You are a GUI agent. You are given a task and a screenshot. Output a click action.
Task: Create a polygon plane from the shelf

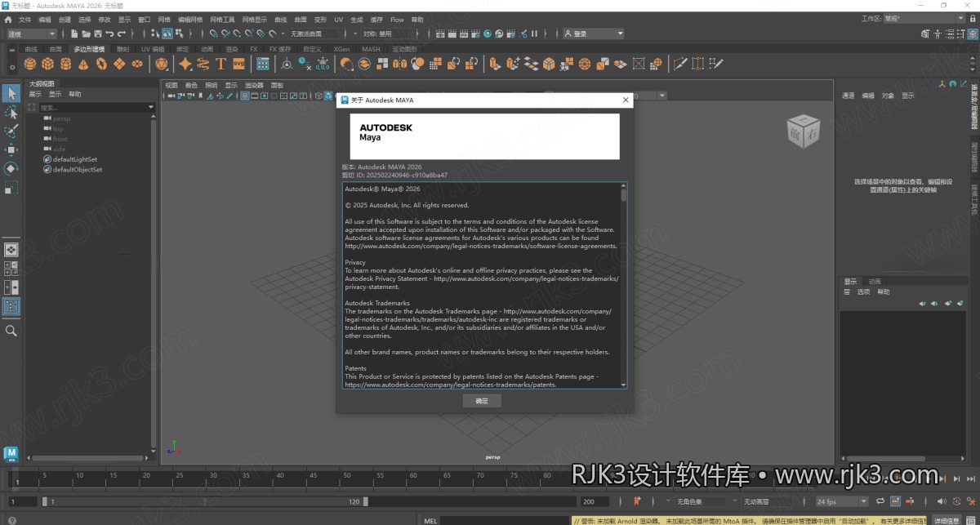click(x=119, y=64)
